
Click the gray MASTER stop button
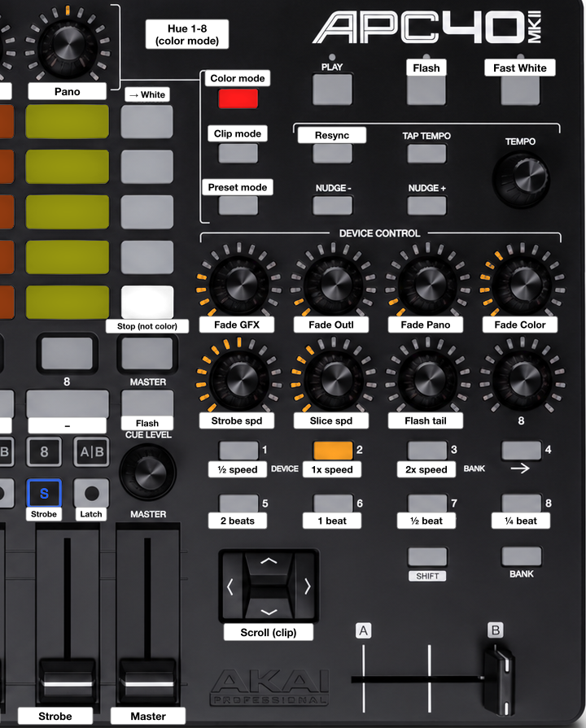click(x=146, y=354)
